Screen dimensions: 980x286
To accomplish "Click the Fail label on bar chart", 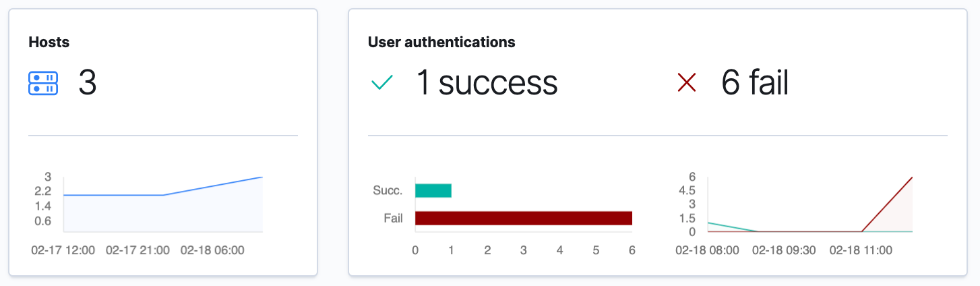I will 393,218.
